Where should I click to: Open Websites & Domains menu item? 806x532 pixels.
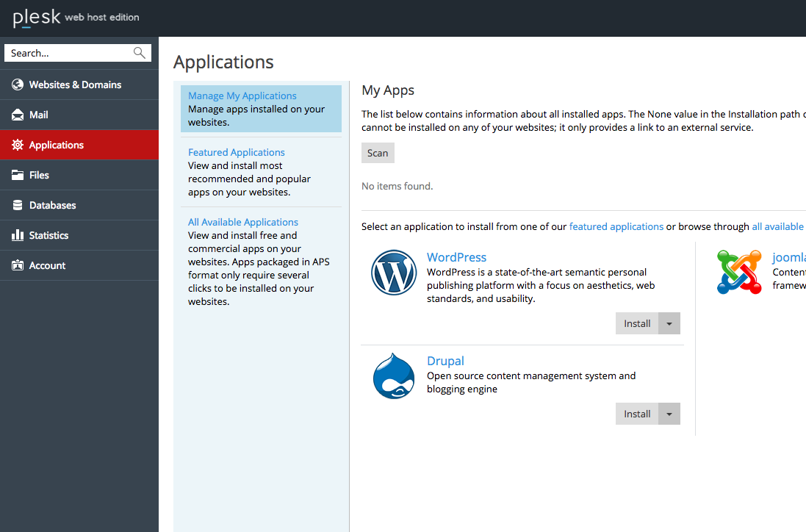[79, 85]
